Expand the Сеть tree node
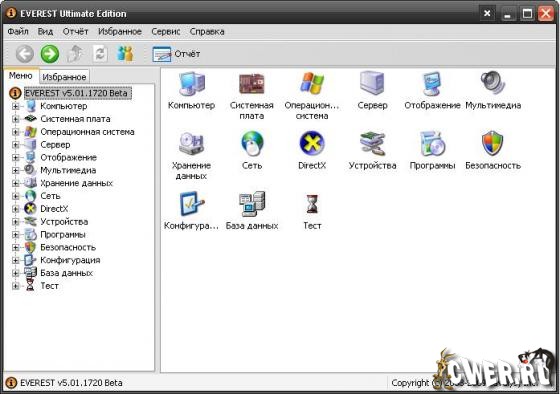Image resolution: width=560 pixels, height=394 pixels. coord(15,196)
